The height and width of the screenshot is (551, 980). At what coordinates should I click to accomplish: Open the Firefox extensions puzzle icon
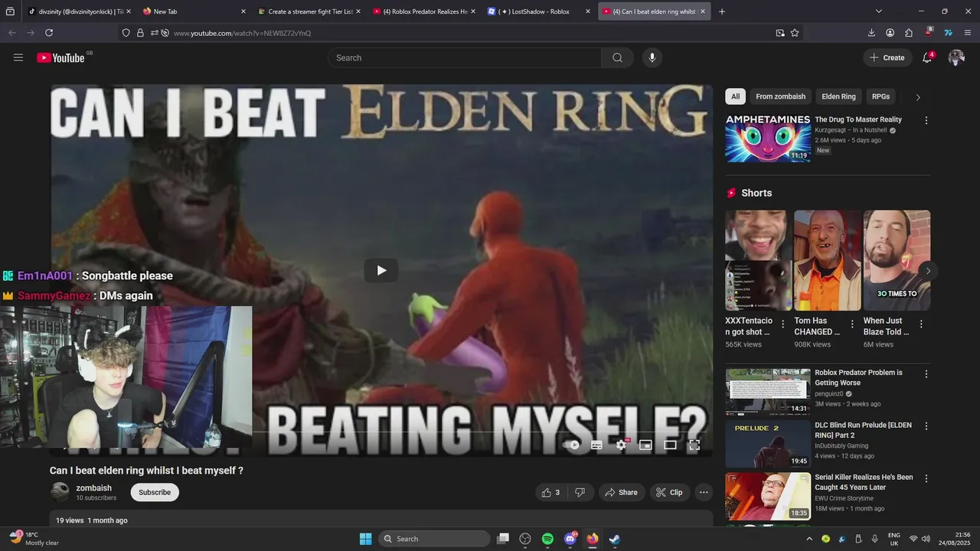pyautogui.click(x=909, y=33)
